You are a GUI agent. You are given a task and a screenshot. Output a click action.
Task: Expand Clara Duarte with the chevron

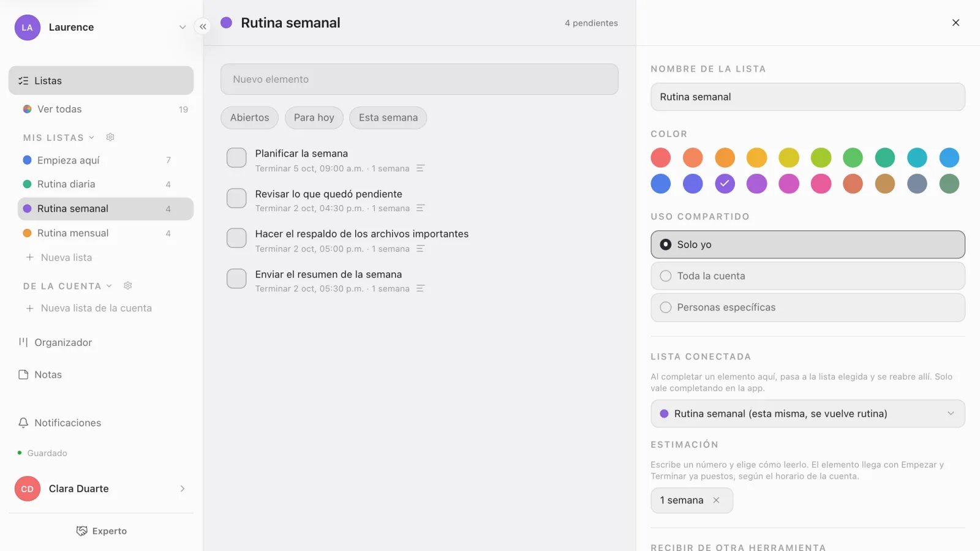(183, 489)
